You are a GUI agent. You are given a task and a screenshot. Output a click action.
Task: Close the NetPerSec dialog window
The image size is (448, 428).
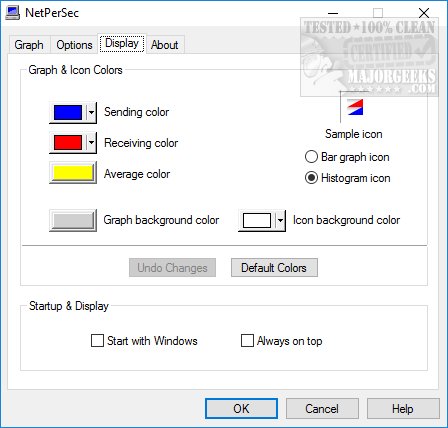point(424,13)
